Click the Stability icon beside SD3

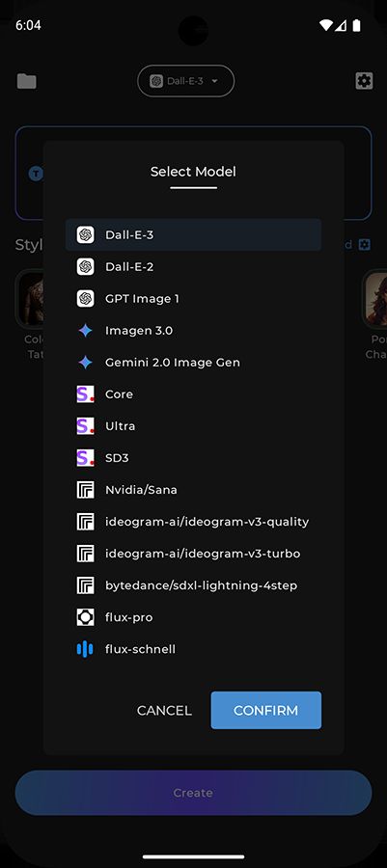pyautogui.click(x=85, y=458)
